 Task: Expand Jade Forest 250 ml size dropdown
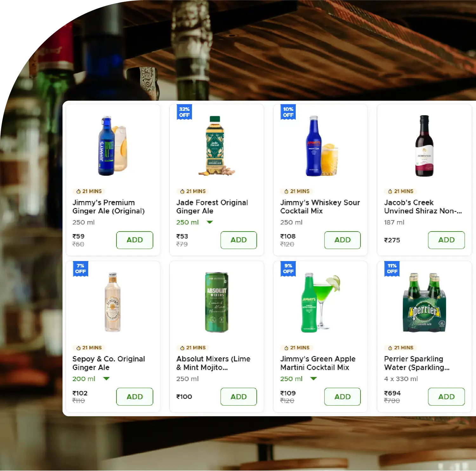[195, 222]
